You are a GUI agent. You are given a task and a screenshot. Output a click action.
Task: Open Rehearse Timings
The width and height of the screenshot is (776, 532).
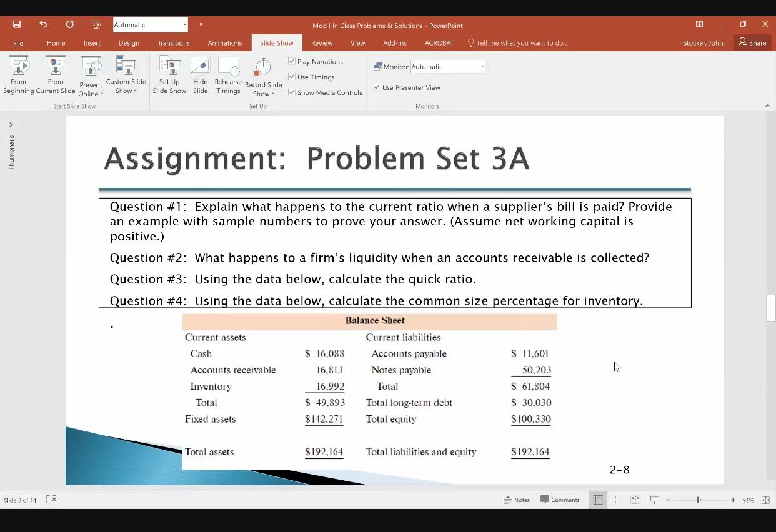pos(227,75)
